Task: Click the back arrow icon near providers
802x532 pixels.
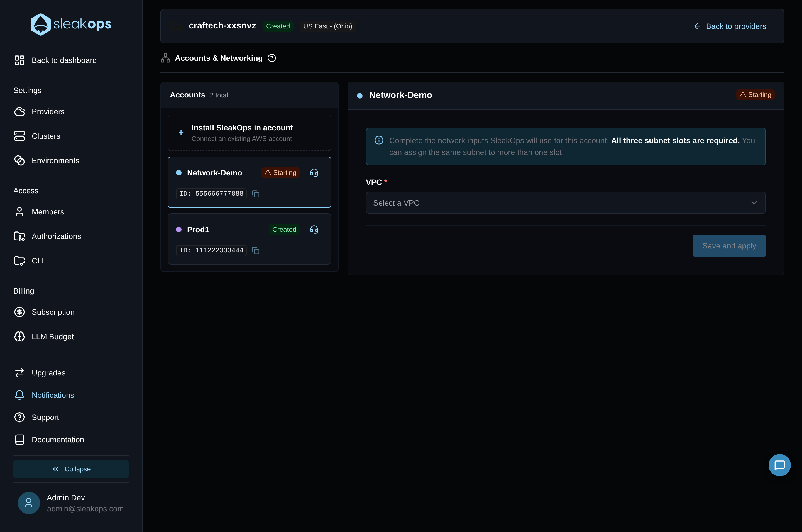Action: pyautogui.click(x=697, y=26)
